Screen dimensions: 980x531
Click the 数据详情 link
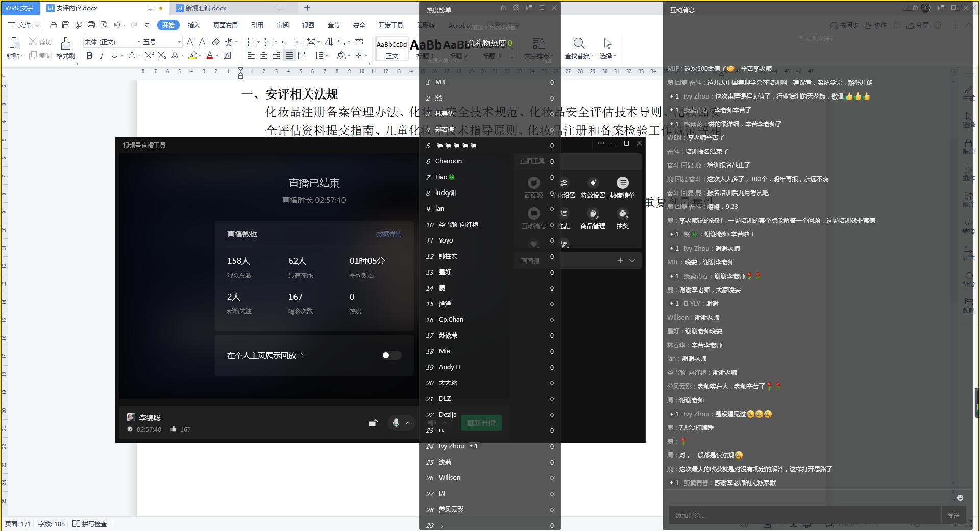click(x=389, y=234)
